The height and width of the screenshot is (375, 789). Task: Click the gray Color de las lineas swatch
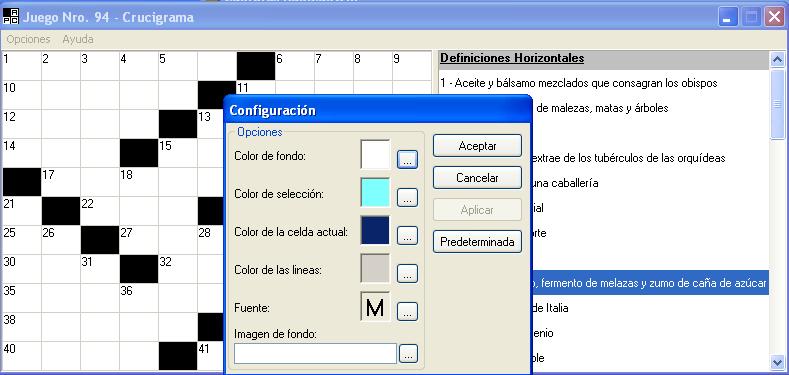[x=375, y=268]
